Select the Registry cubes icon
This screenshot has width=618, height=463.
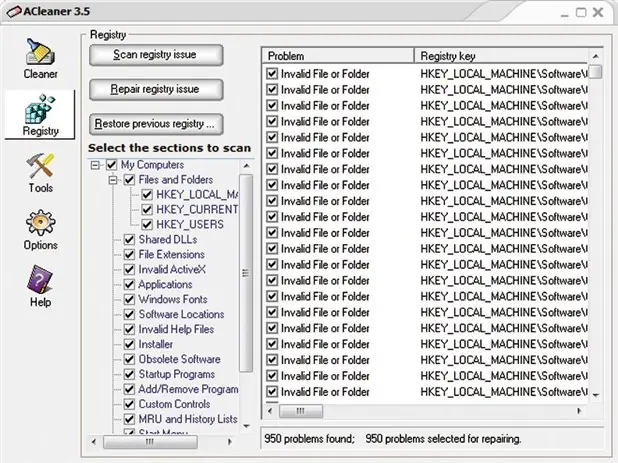pos(40,109)
